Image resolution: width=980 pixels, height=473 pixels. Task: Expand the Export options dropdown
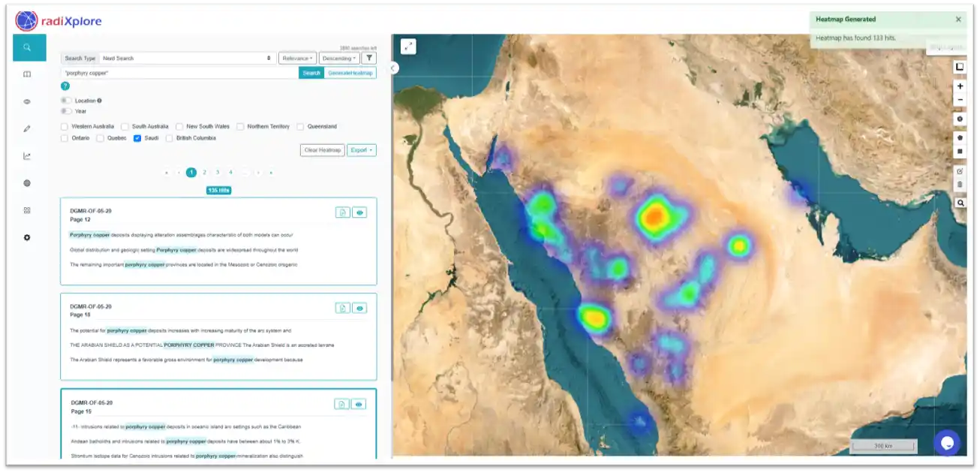coord(361,149)
